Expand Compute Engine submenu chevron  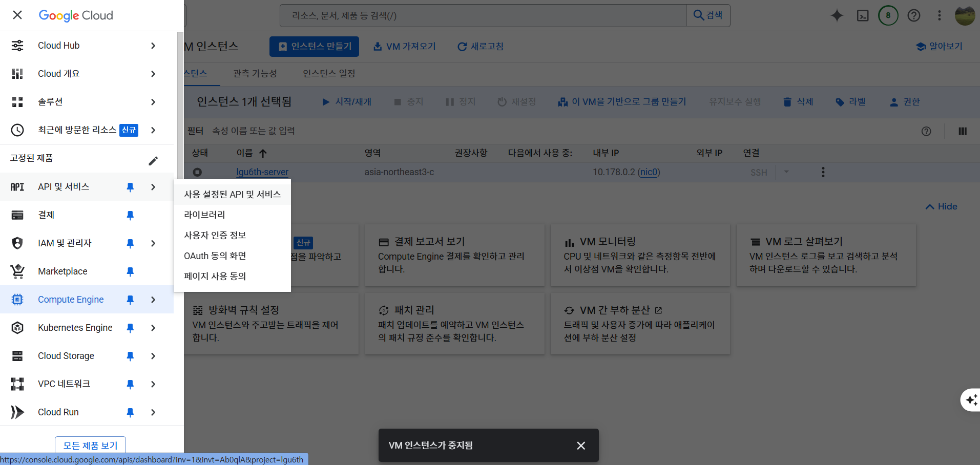(153, 300)
